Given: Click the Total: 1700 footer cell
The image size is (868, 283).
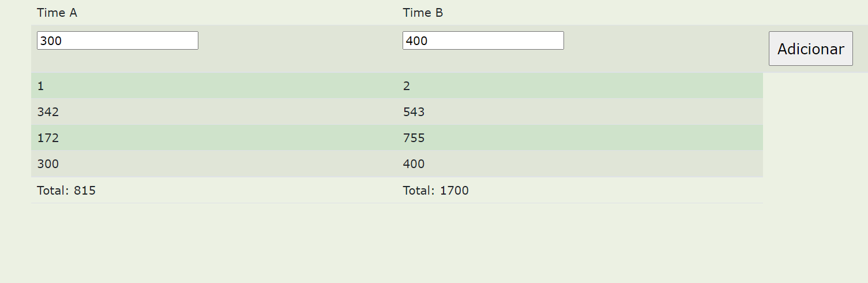Looking at the screenshot, I should pyautogui.click(x=580, y=190).
